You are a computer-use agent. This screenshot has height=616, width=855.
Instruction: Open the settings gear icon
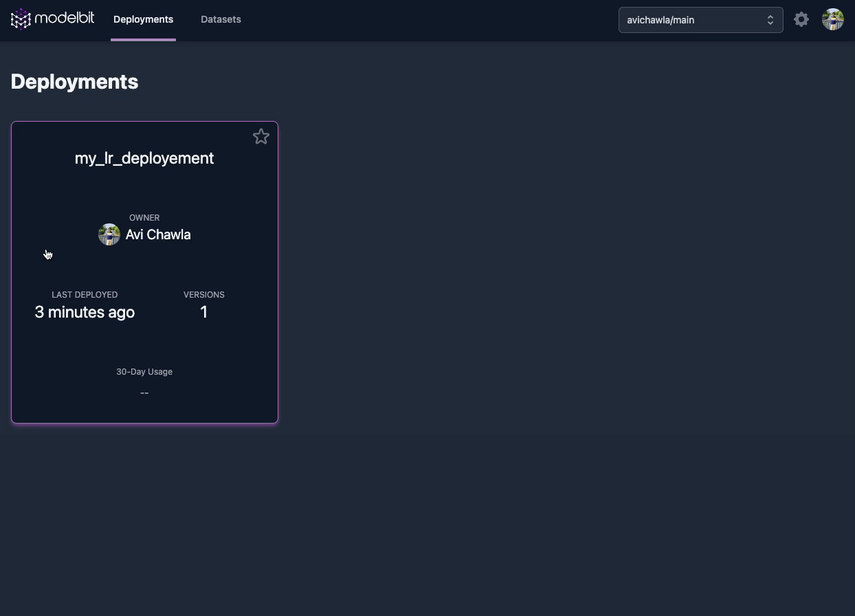tap(801, 19)
